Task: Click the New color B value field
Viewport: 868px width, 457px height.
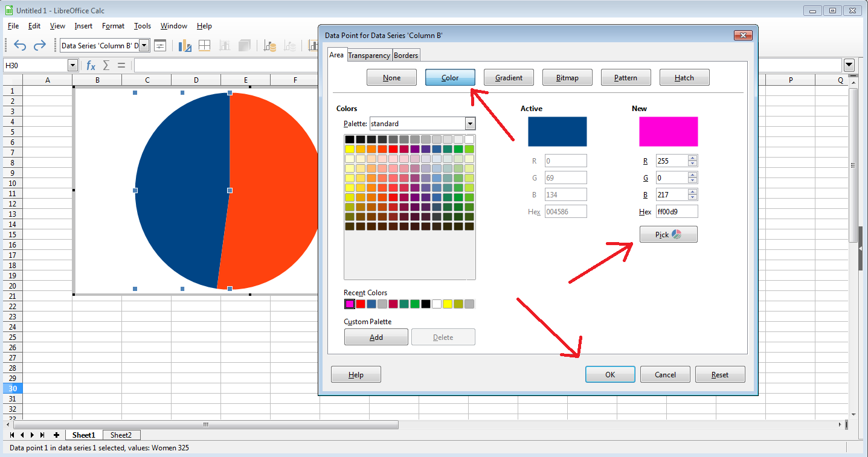Action: [672, 194]
